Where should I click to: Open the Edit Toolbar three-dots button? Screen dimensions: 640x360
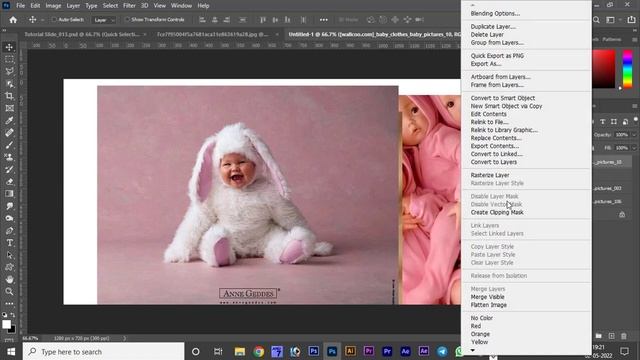click(x=9, y=304)
